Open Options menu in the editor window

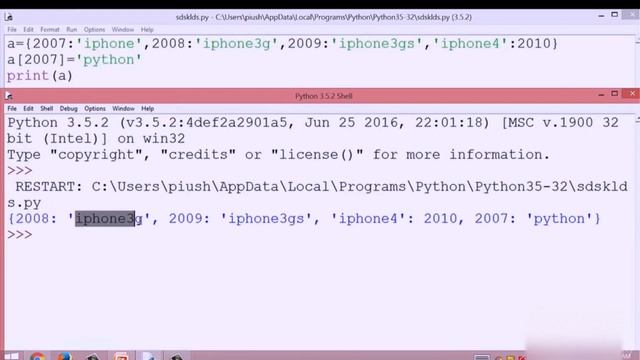click(x=94, y=30)
